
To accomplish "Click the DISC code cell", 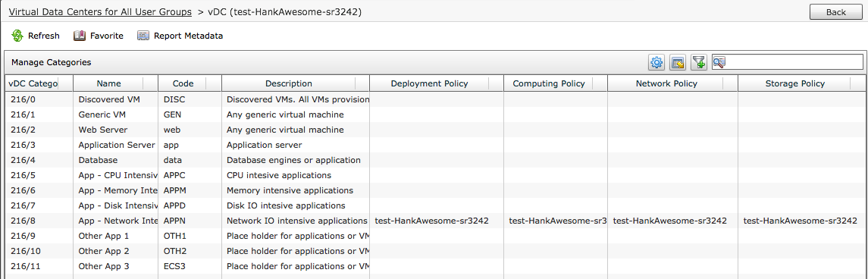I will pyautogui.click(x=174, y=99).
